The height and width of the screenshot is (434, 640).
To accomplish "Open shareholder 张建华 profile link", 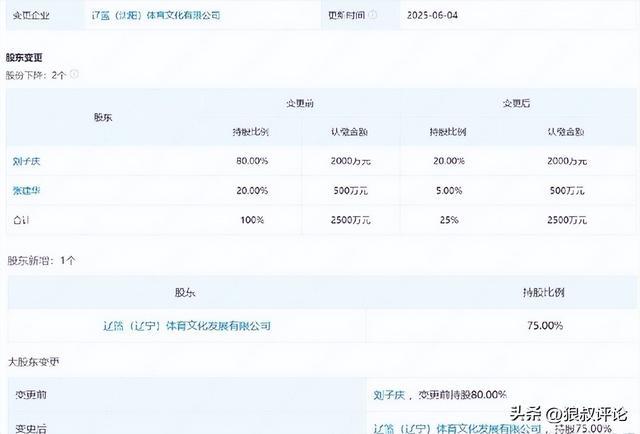I will coord(27,190).
